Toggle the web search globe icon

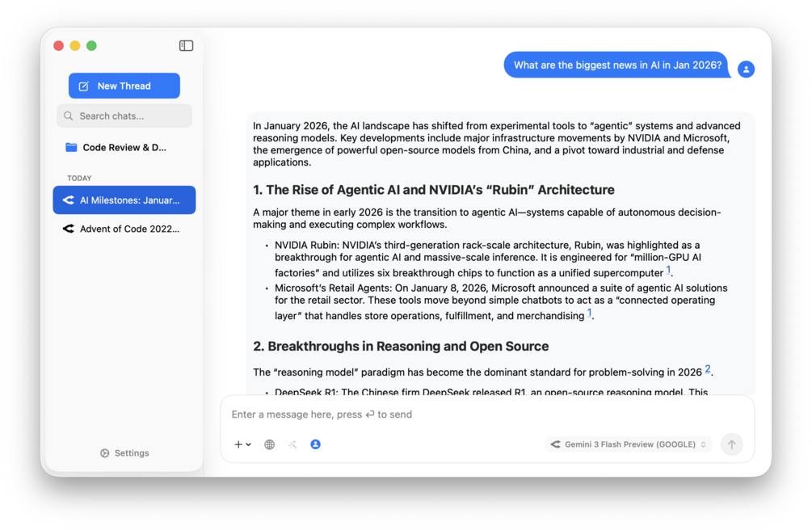pyautogui.click(x=269, y=444)
